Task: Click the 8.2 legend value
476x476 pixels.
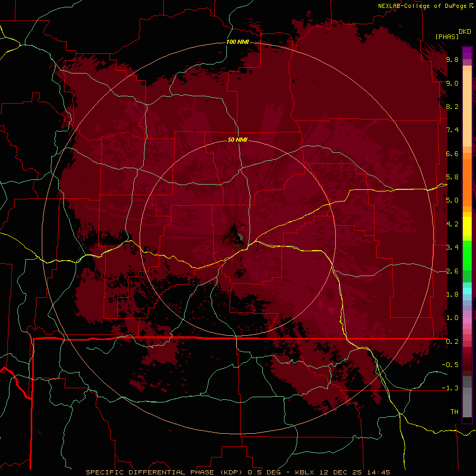Action: click(452, 106)
